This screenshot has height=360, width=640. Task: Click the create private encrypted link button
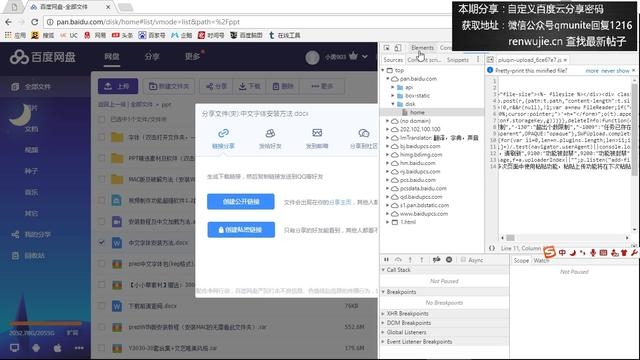coord(241,230)
